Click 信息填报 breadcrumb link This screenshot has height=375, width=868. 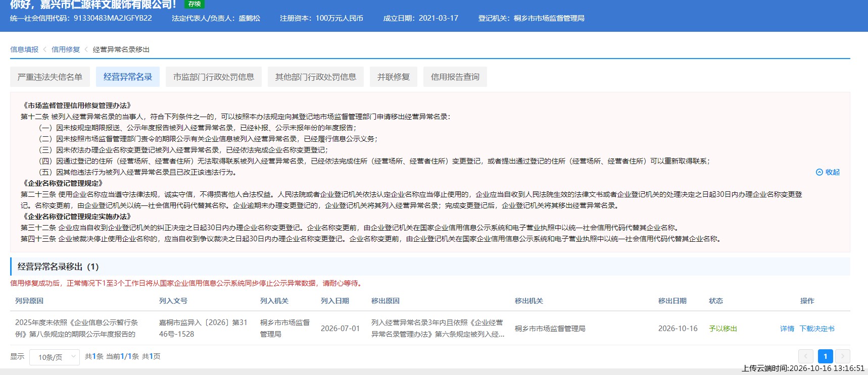(x=24, y=49)
